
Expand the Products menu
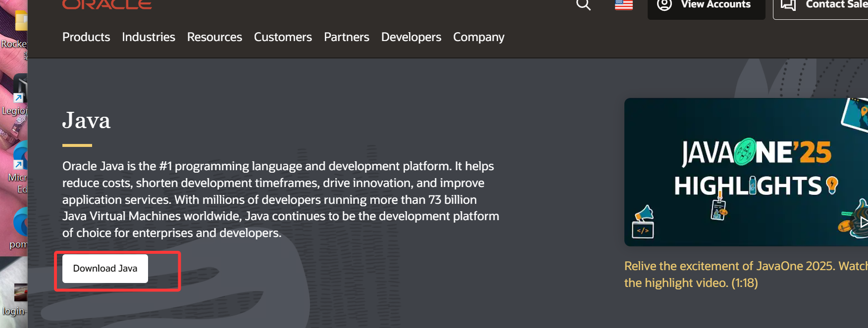click(x=86, y=37)
